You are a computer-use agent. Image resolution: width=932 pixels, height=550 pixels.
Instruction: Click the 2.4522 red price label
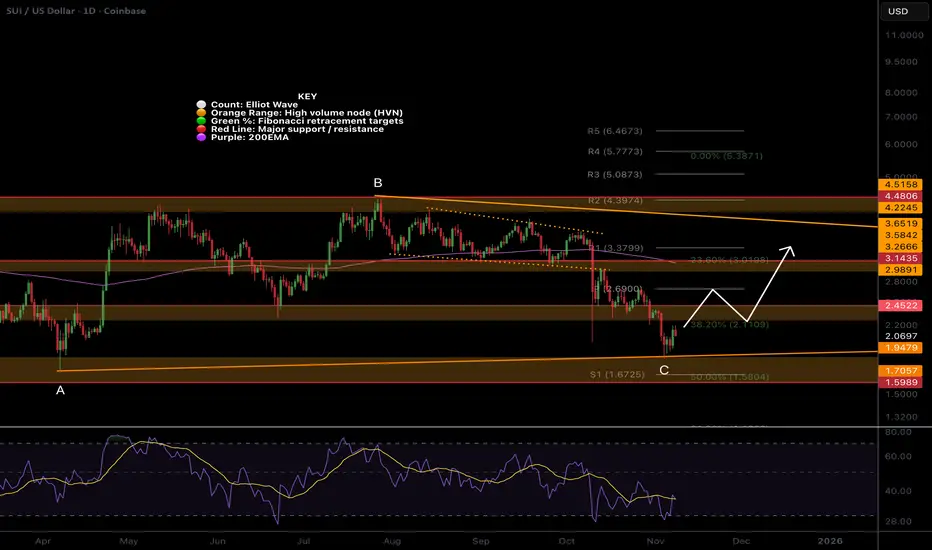click(900, 306)
